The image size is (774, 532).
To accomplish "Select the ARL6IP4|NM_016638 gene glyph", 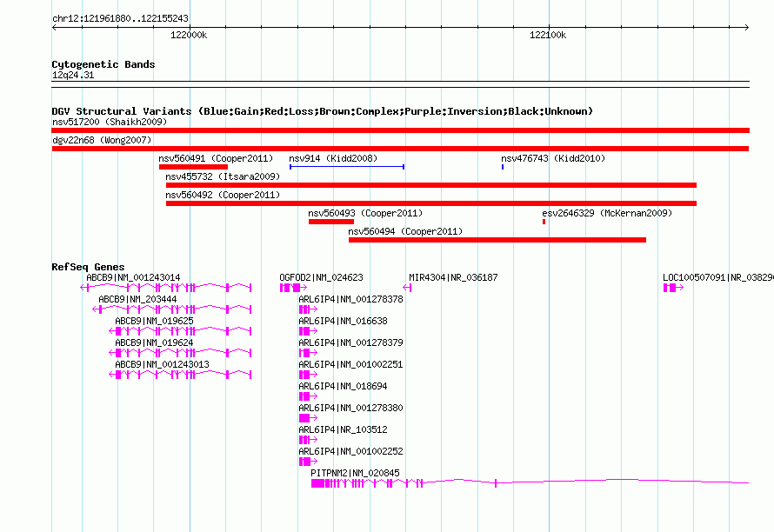I will pyautogui.click(x=308, y=331).
